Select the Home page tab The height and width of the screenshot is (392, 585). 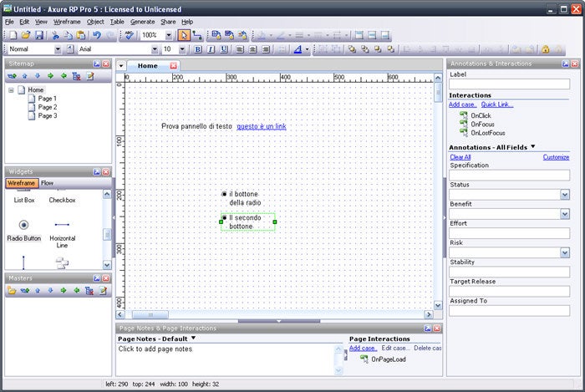(148, 66)
